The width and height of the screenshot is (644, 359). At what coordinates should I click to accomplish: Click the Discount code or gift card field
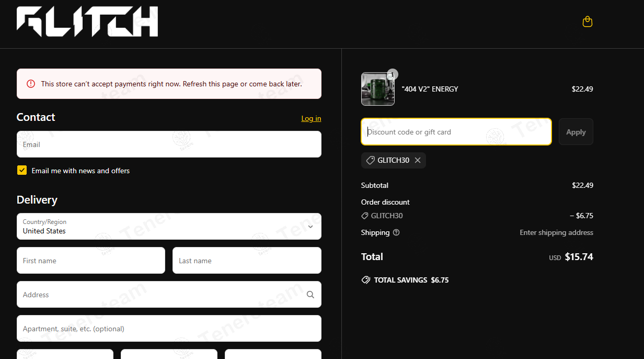point(456,132)
